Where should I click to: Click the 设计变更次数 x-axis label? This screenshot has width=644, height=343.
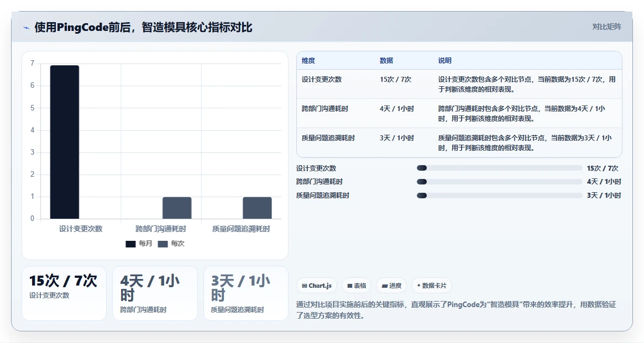point(81,229)
